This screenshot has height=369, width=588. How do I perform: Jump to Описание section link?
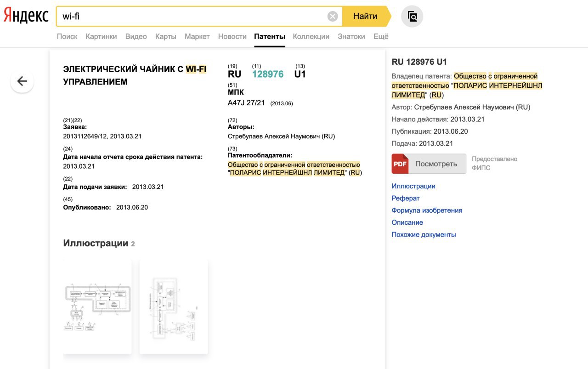click(407, 222)
